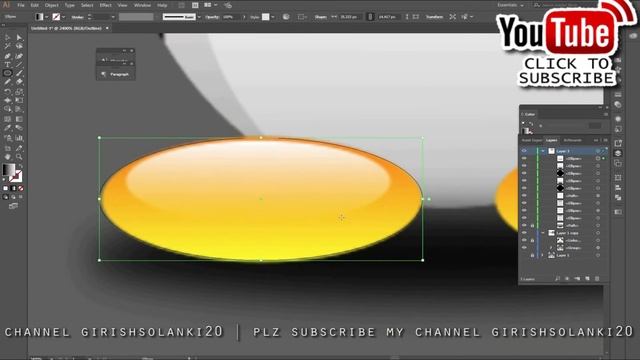Open the Window menu
The width and height of the screenshot is (640, 360).
point(142,5)
